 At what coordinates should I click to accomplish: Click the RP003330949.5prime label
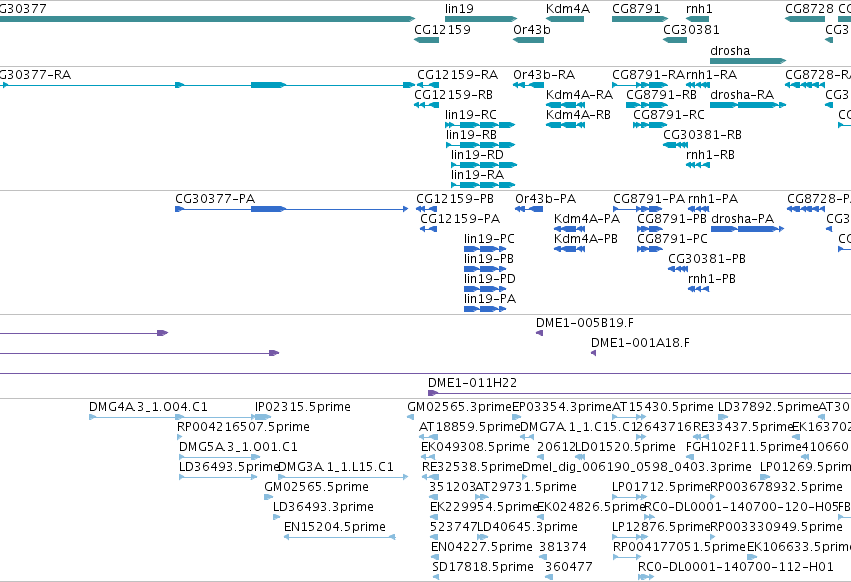tap(777, 527)
